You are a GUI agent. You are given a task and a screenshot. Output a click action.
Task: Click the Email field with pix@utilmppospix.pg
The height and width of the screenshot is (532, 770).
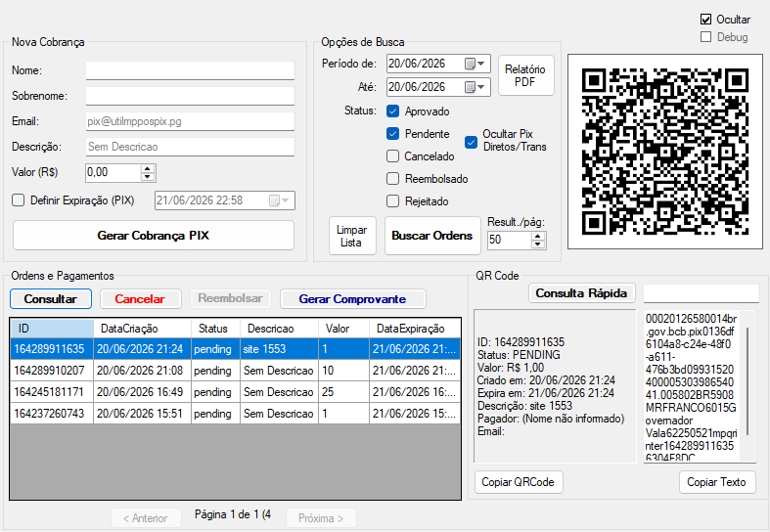pyautogui.click(x=190, y=121)
